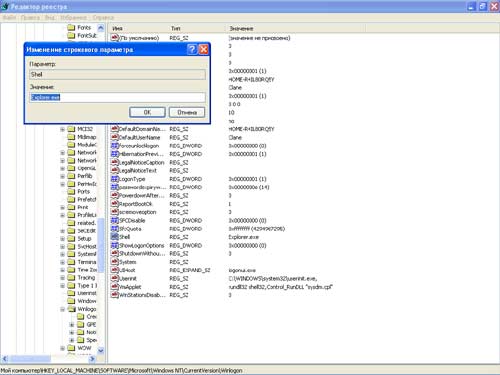Expand the Print key in the tree
This screenshot has height=375, width=500.
[62, 207]
